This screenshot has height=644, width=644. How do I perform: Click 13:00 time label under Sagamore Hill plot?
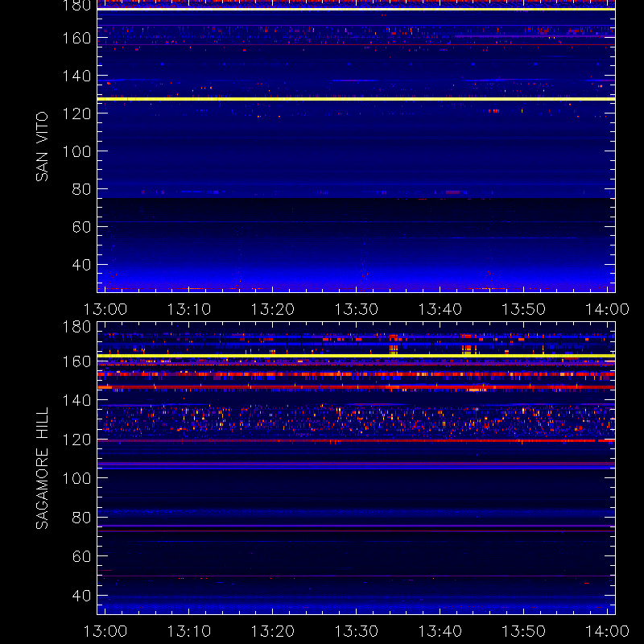click(x=105, y=631)
